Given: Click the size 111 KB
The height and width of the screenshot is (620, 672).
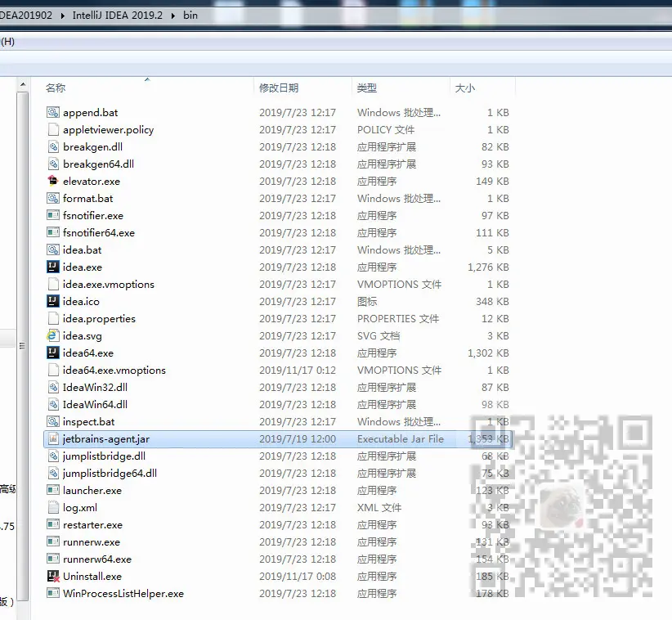Looking at the screenshot, I should pyautogui.click(x=492, y=233).
